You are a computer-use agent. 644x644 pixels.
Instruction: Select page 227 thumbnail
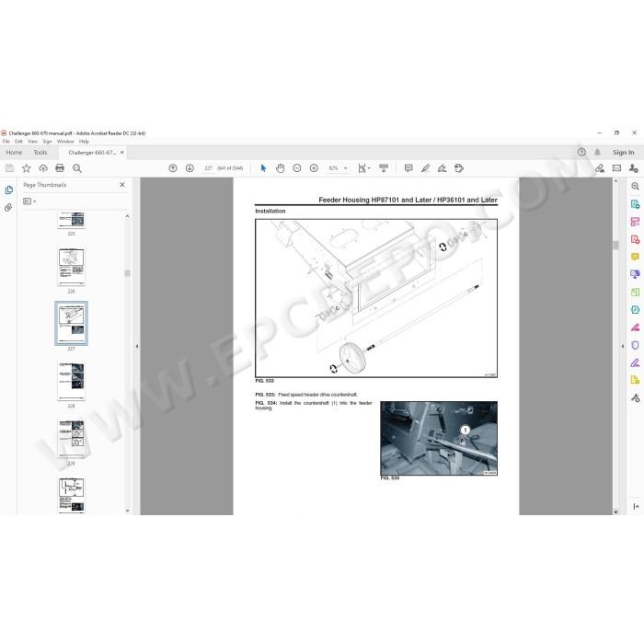[71, 323]
